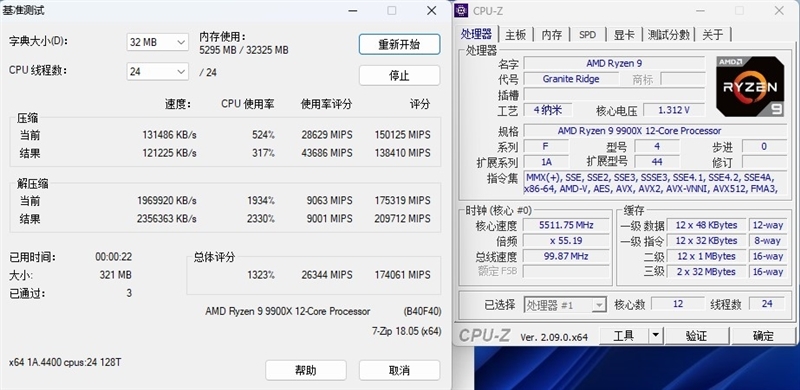
Task: Switch to the 显卡 tab
Action: coord(624,35)
